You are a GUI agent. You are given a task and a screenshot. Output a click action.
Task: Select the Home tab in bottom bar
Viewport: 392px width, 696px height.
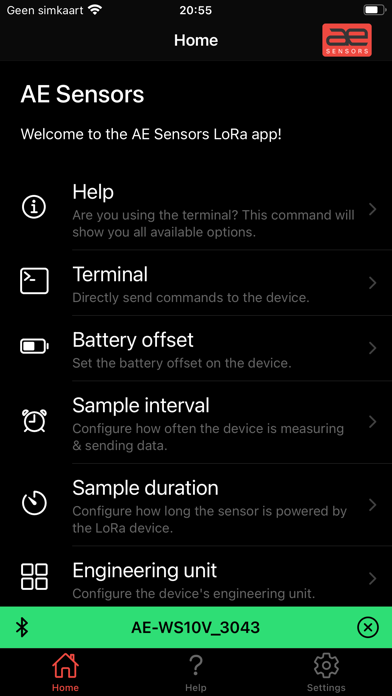point(65,672)
